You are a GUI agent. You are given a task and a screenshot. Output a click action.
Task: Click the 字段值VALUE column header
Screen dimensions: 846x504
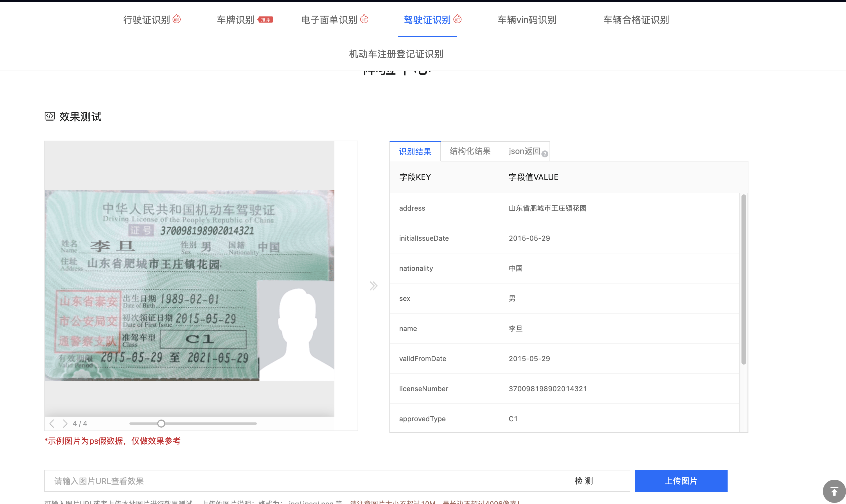(533, 177)
